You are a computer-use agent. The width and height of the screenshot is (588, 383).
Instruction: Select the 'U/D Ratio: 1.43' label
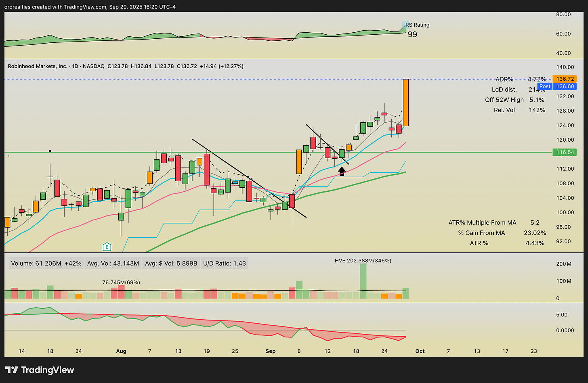click(225, 264)
